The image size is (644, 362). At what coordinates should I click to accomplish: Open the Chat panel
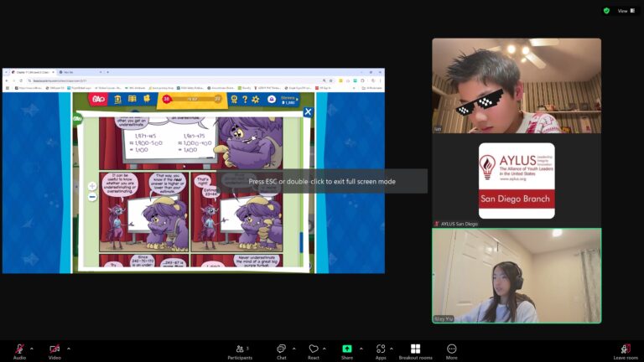(x=282, y=351)
